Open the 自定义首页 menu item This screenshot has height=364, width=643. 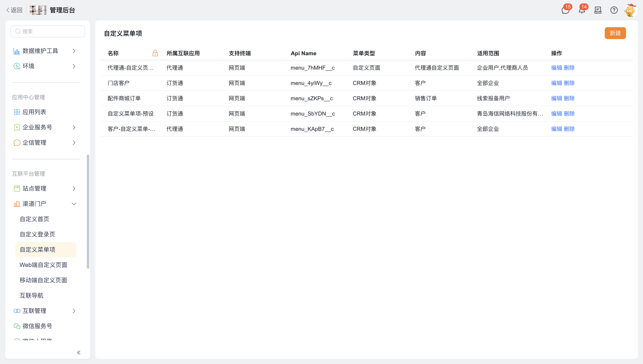point(34,219)
